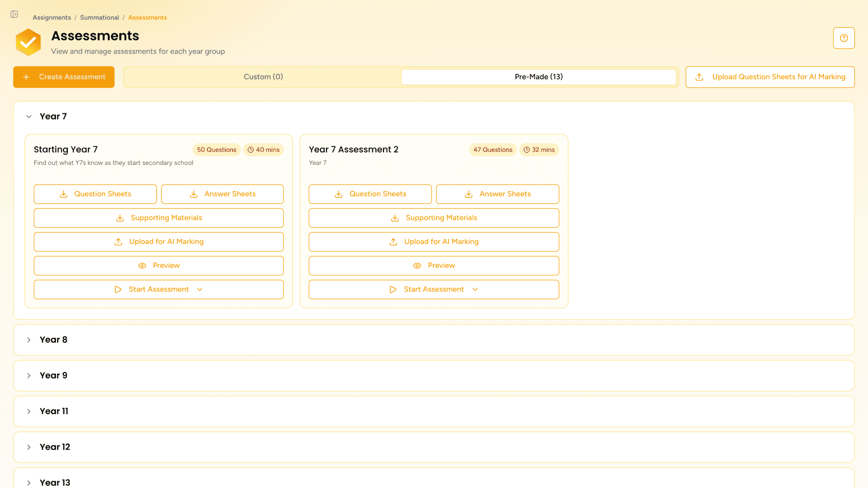This screenshot has height=488, width=868.
Task: Select the Year 7 Assessment 2 title
Action: point(354,150)
